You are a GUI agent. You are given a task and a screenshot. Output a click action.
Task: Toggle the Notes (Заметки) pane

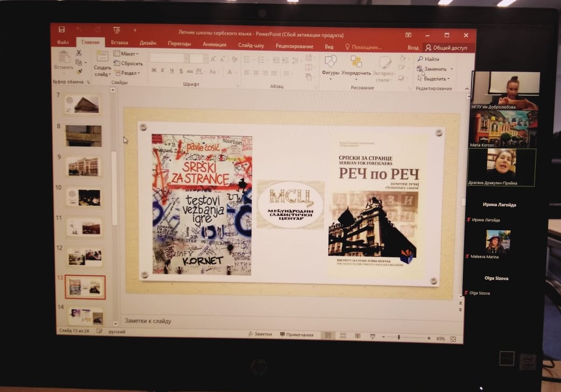[260, 334]
